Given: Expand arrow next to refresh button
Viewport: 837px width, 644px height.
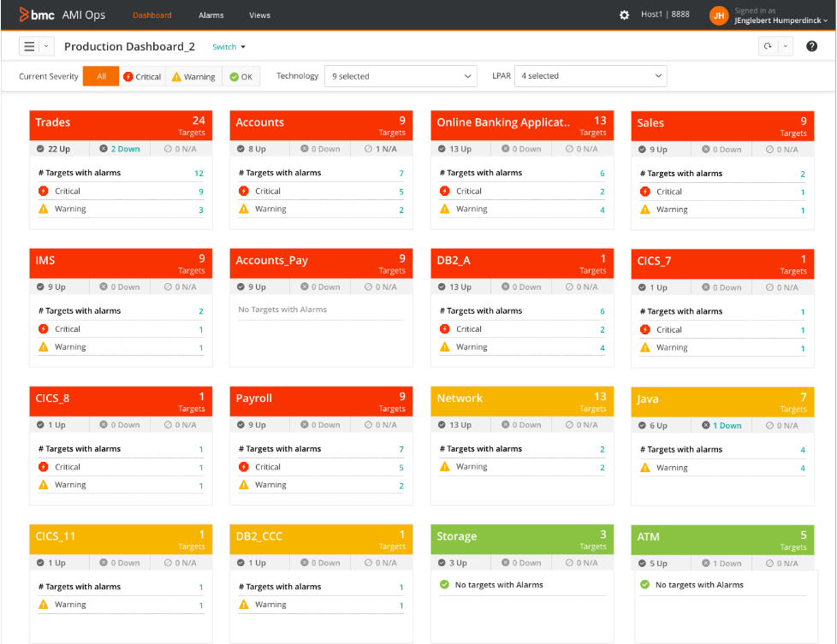Looking at the screenshot, I should (785, 46).
